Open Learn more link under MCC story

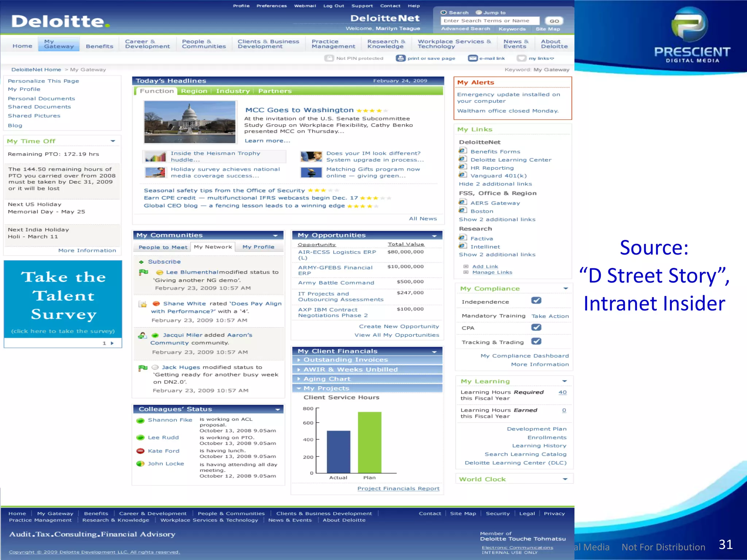[x=267, y=141]
